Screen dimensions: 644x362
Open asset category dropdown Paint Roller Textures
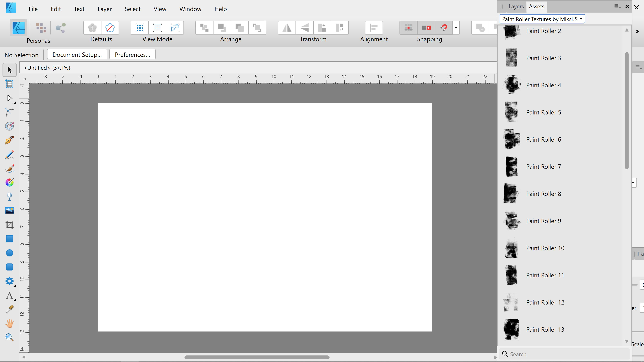542,19
